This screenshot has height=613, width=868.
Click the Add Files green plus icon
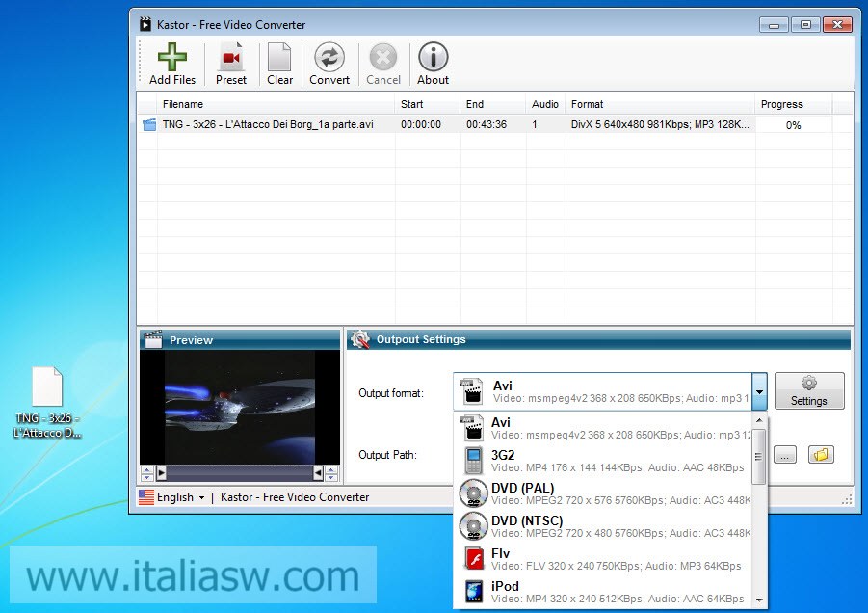(x=172, y=57)
